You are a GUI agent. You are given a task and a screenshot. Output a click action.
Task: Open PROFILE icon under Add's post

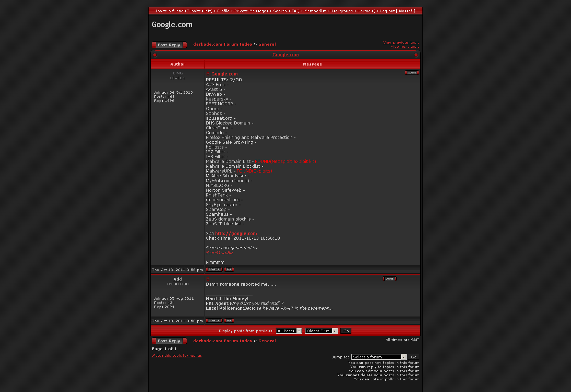(214, 321)
